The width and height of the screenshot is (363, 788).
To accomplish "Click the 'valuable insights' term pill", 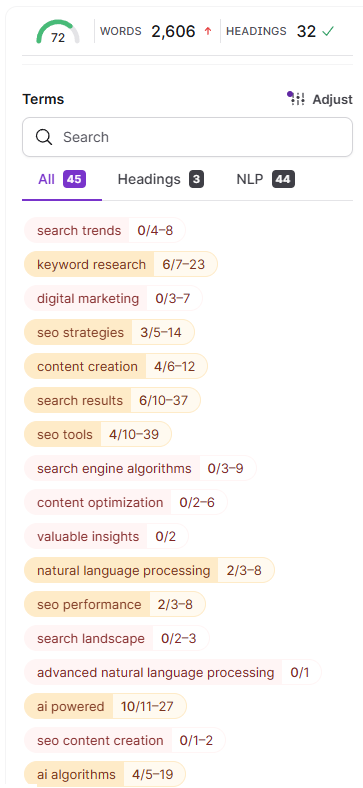I will click(x=106, y=536).
